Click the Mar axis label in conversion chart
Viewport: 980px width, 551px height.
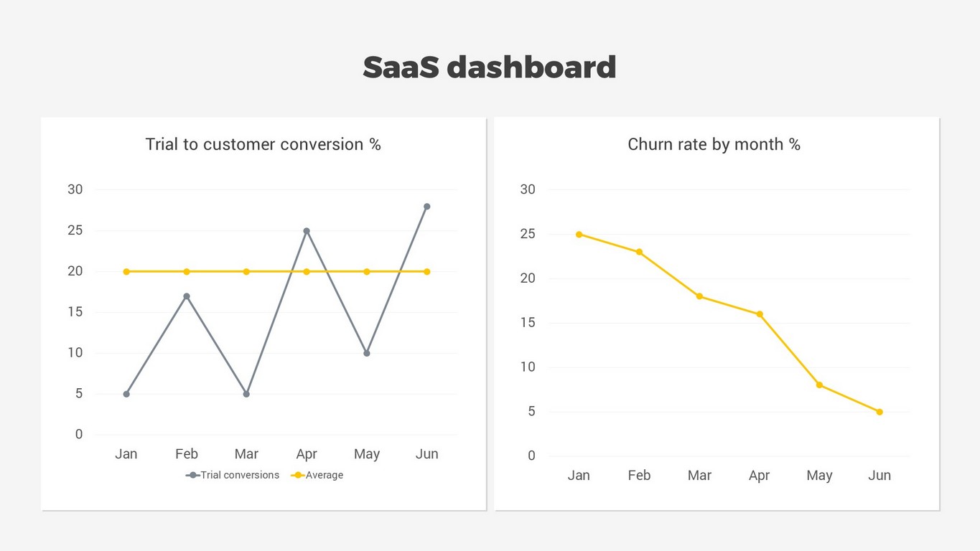(246, 454)
